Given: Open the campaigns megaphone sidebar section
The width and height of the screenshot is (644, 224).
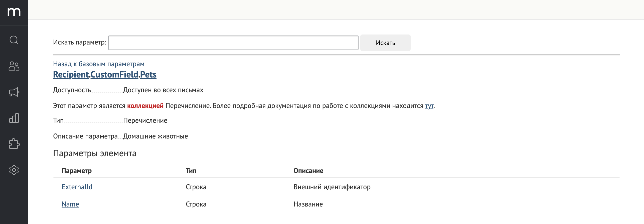Looking at the screenshot, I should 14,92.
